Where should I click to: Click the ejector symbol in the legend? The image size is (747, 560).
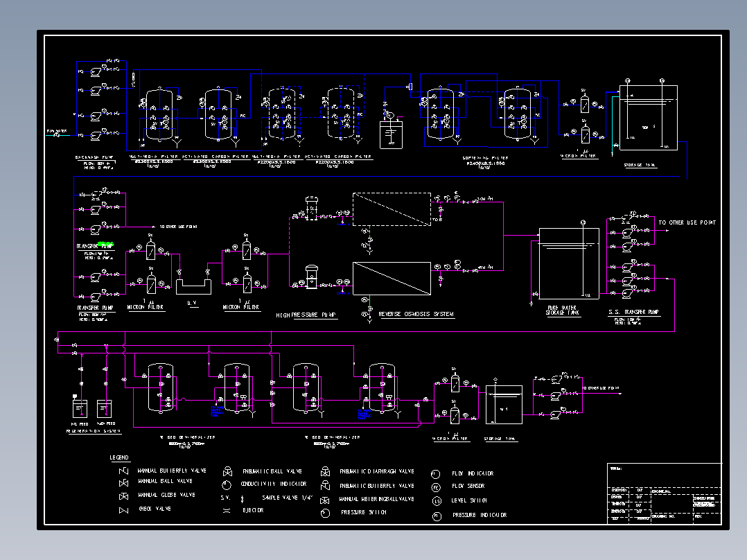227,511
